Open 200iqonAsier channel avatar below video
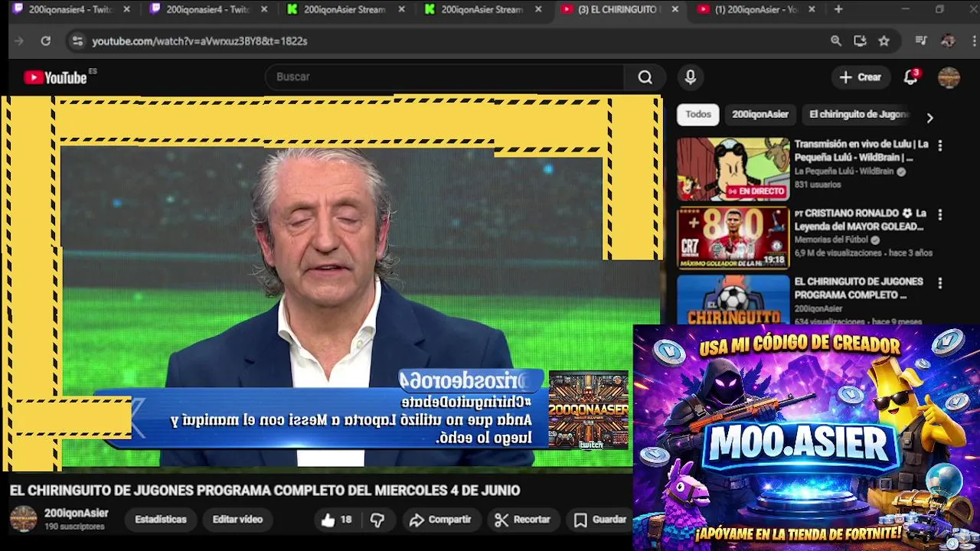980x551 pixels. pos(23,520)
